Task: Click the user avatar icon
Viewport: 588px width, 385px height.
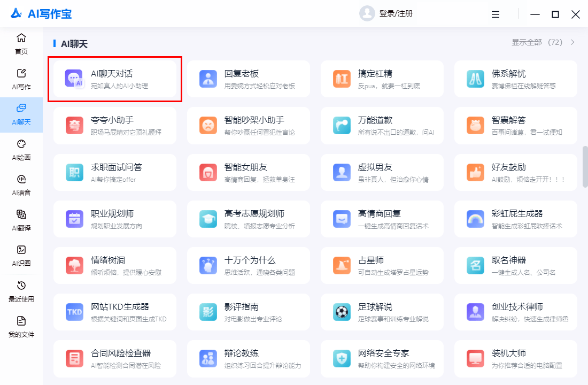Action: 367,14
